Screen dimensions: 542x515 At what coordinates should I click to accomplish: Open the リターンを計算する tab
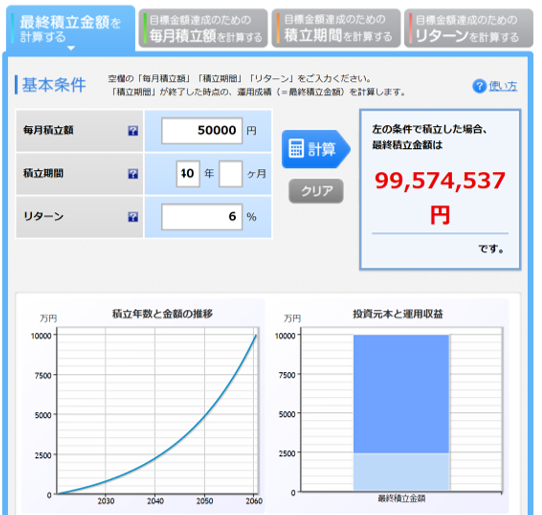pos(469,28)
